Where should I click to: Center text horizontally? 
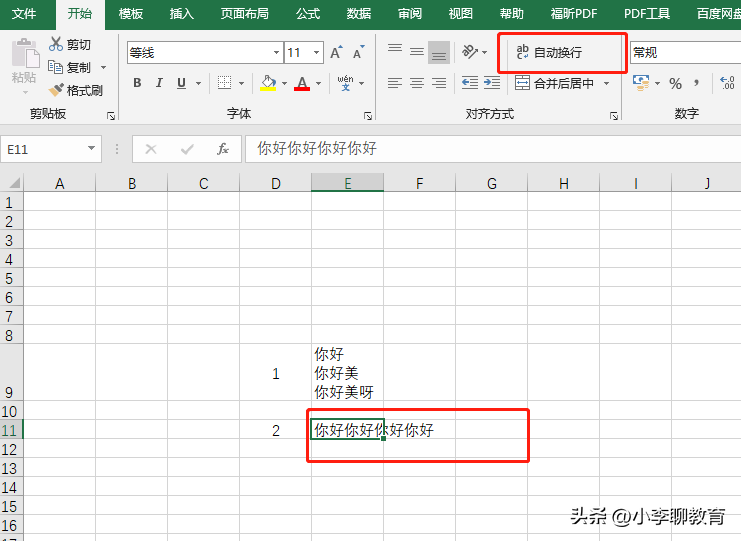tap(417, 83)
